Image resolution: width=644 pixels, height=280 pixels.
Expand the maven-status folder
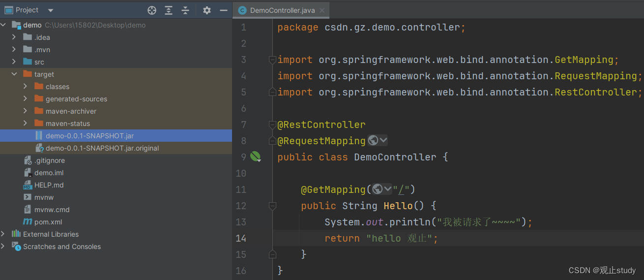tap(26, 124)
